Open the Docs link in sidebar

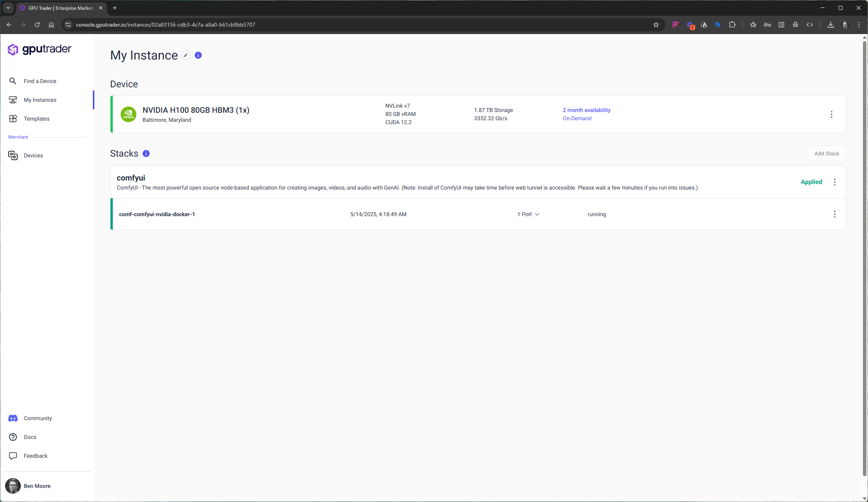coord(30,437)
